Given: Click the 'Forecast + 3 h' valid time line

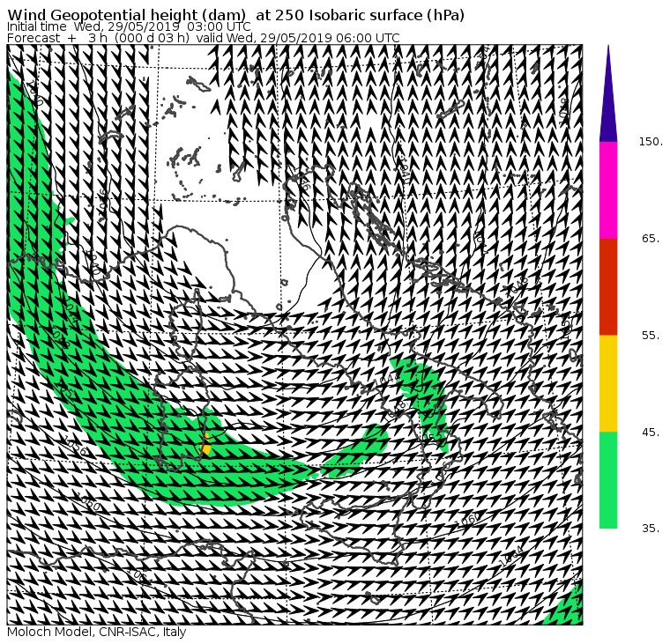Looking at the screenshot, I should click(204, 38).
